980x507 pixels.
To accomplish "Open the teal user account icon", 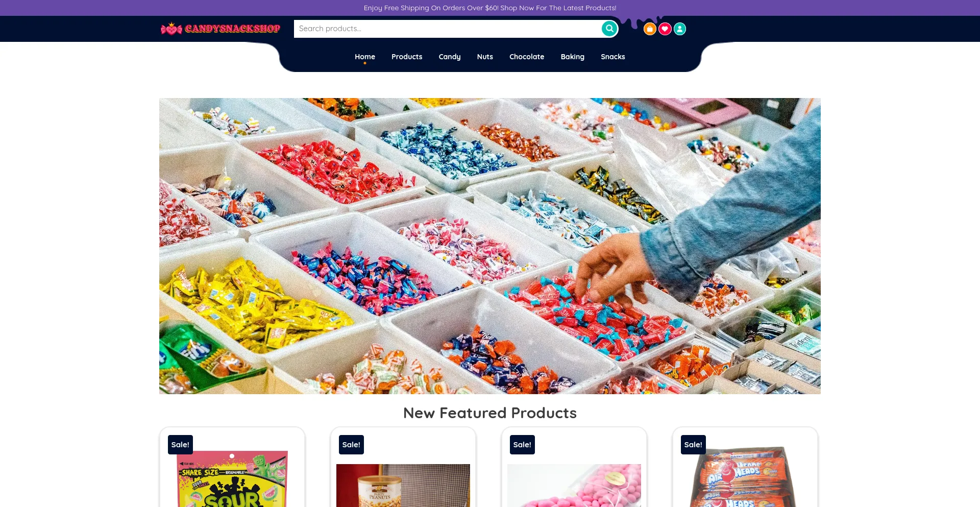I will (680, 29).
